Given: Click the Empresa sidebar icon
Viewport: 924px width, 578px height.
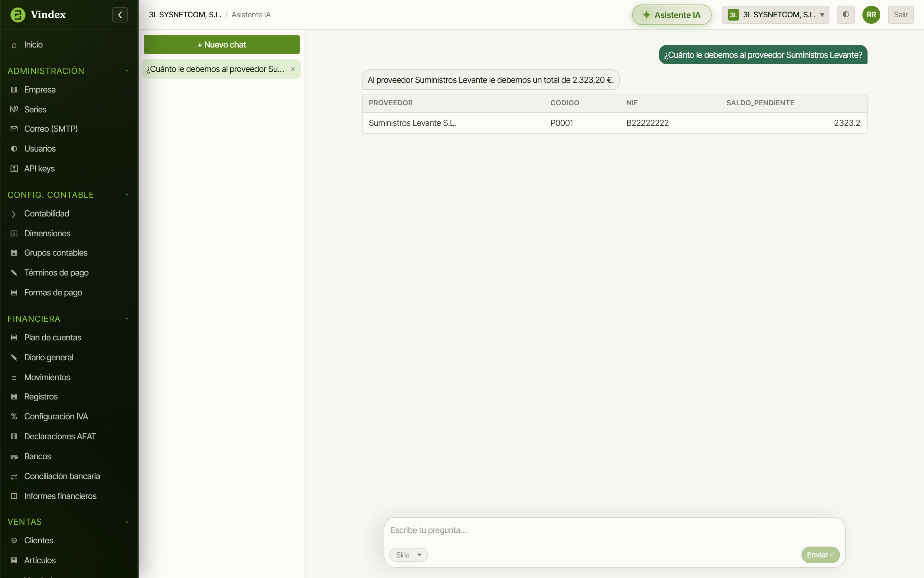Looking at the screenshot, I should tap(14, 90).
